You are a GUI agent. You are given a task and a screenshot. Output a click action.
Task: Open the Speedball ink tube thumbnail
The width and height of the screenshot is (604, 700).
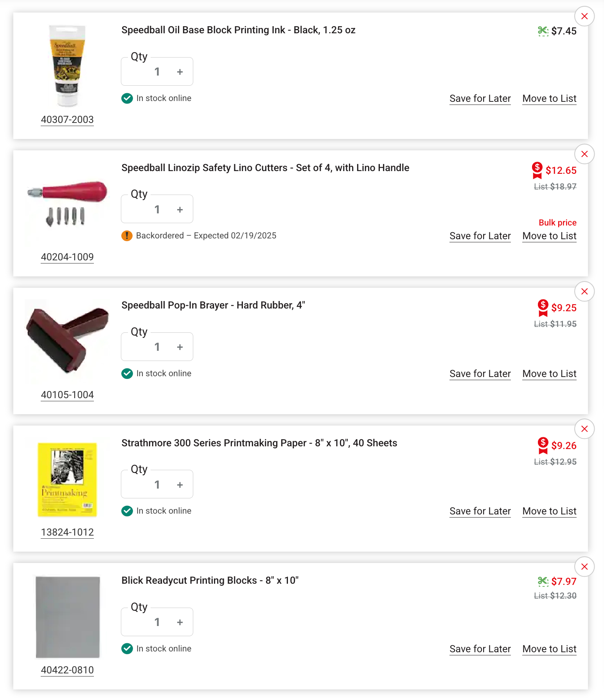pos(67,66)
